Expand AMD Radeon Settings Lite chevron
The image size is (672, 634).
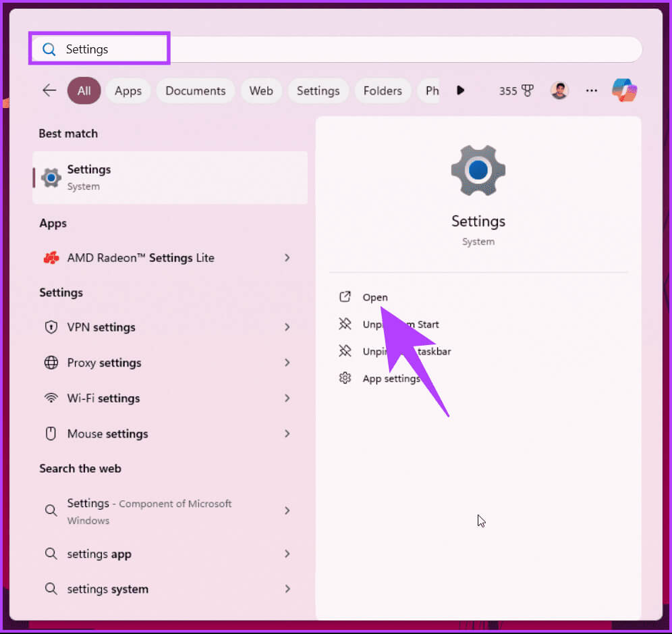(287, 258)
